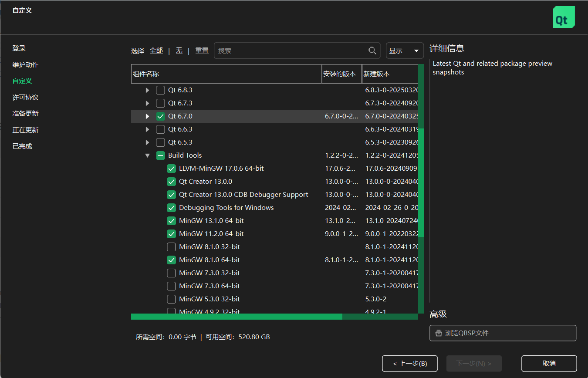Click the magnifier icon in the search box
This screenshot has width=588, height=378.
pyautogui.click(x=372, y=51)
